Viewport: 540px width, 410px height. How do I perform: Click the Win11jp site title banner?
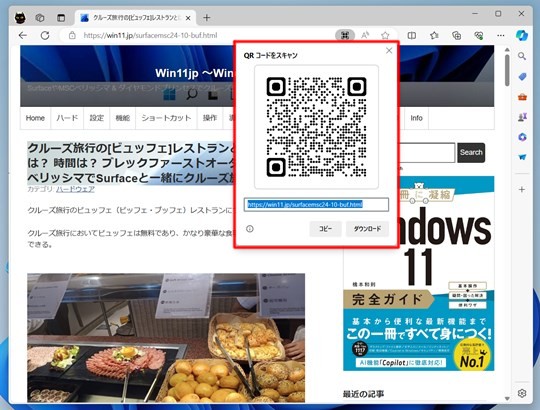coord(194,73)
